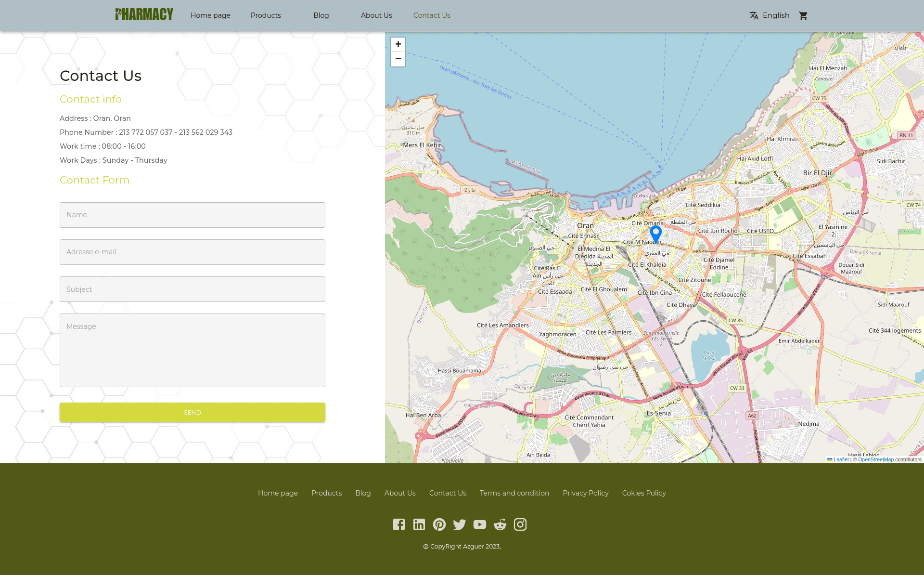
Task: Click the Instagram footer icon
Action: (x=520, y=524)
